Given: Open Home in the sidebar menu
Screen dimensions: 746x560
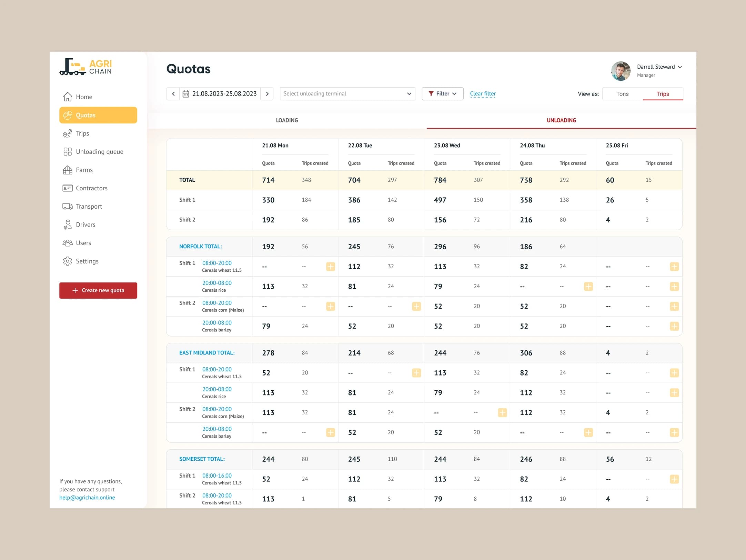Looking at the screenshot, I should click(x=98, y=97).
